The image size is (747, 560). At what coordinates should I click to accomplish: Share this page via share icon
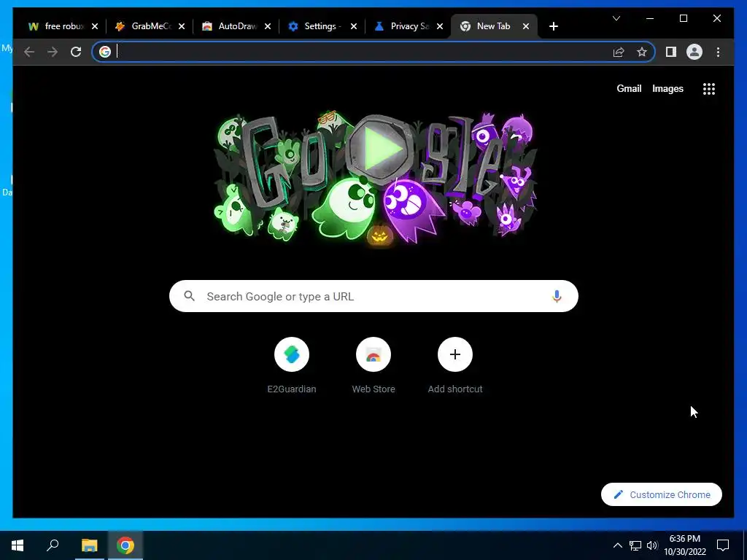[619, 52]
